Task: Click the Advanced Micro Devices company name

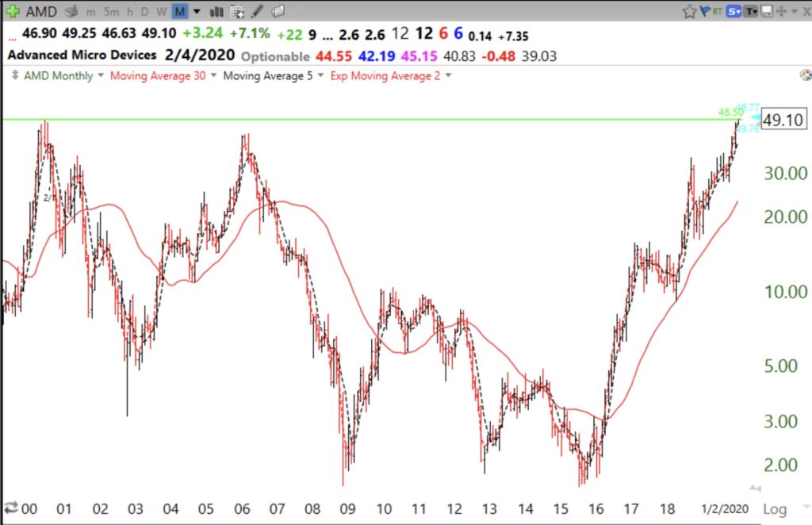Action: (82, 55)
